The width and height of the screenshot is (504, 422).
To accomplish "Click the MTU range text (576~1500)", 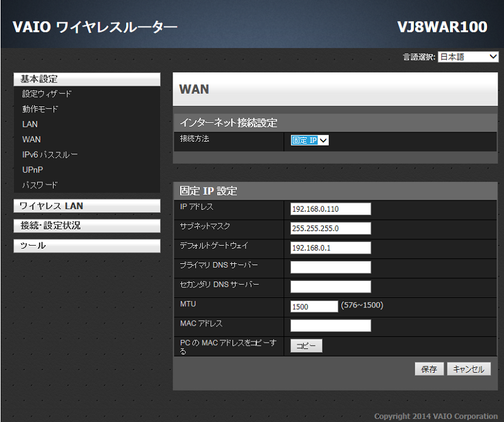I will click(x=362, y=305).
